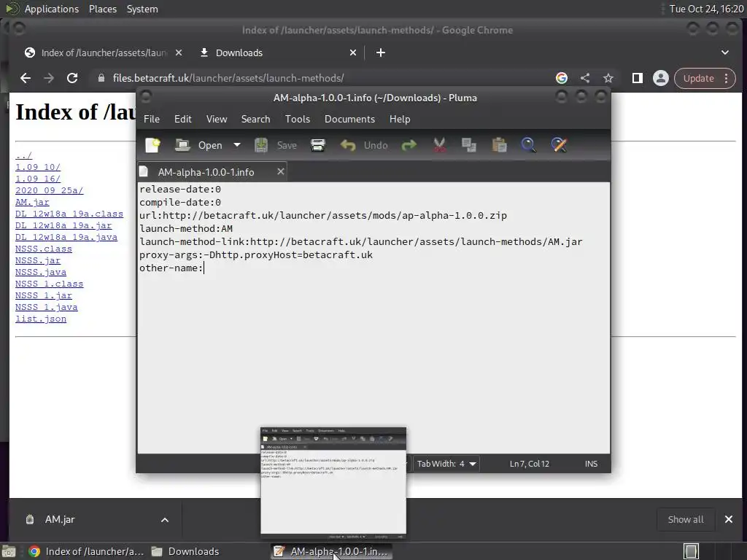Open Chrome's three-dot menu

[727, 78]
